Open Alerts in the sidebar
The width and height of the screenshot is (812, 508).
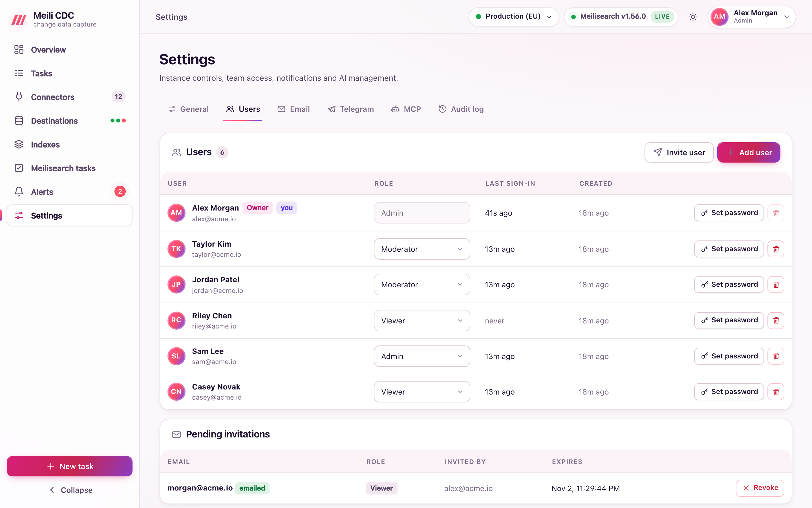(69, 192)
